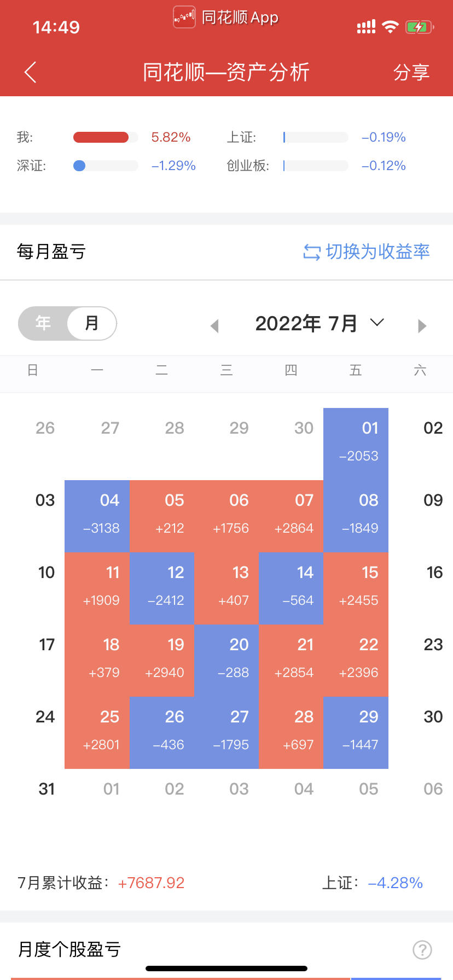This screenshot has width=453, height=980.
Task: Select July 04 cell showing -3138
Action: click(97, 516)
